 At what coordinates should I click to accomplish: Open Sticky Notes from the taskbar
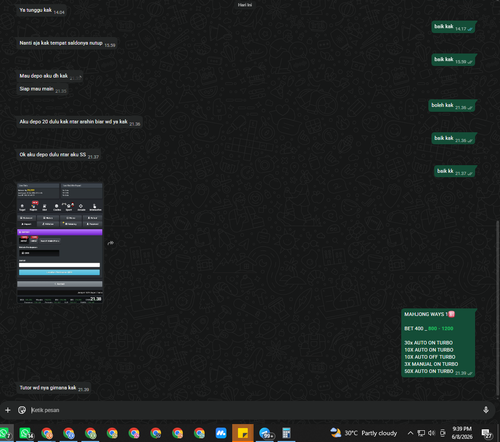pyautogui.click(x=243, y=433)
